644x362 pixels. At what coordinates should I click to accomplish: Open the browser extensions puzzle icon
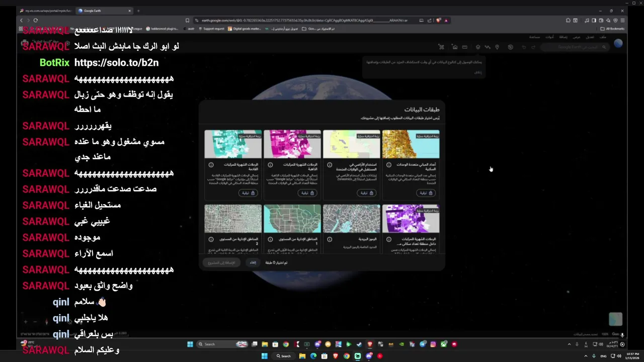[568, 21]
